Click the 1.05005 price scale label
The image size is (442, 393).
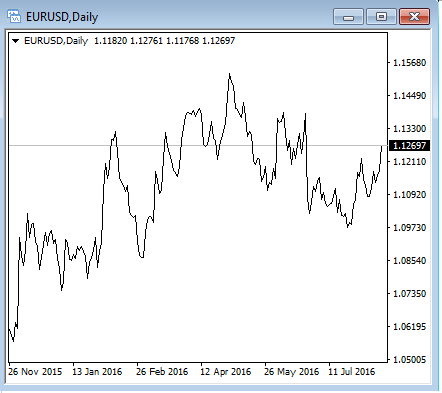410,360
